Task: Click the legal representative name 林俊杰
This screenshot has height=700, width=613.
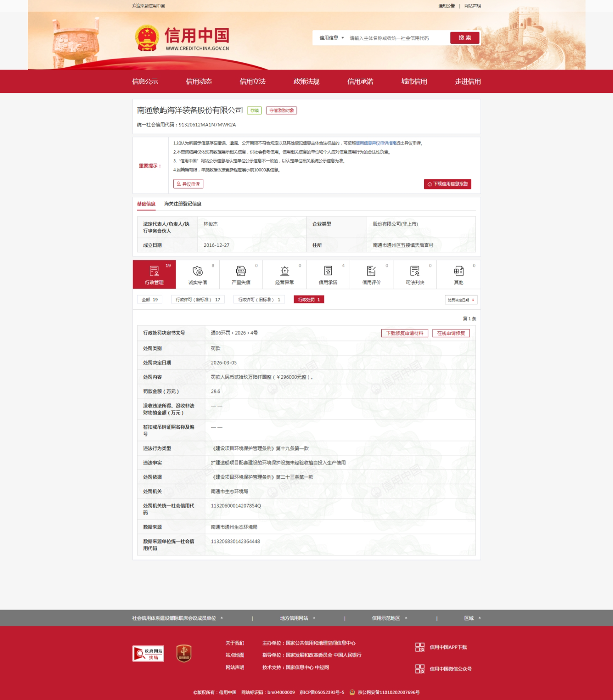Action: pos(211,224)
